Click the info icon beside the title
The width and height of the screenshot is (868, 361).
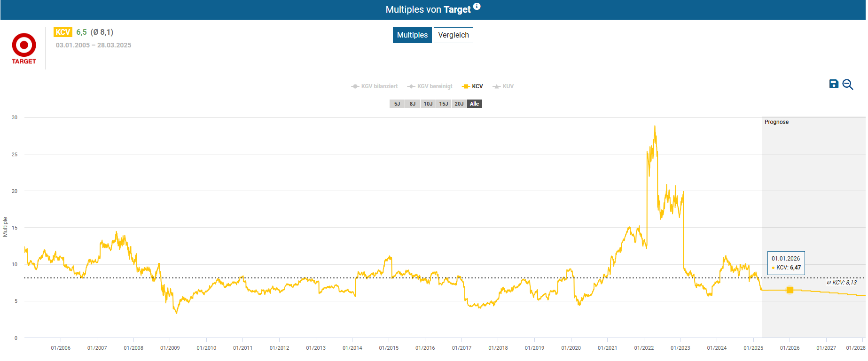477,7
